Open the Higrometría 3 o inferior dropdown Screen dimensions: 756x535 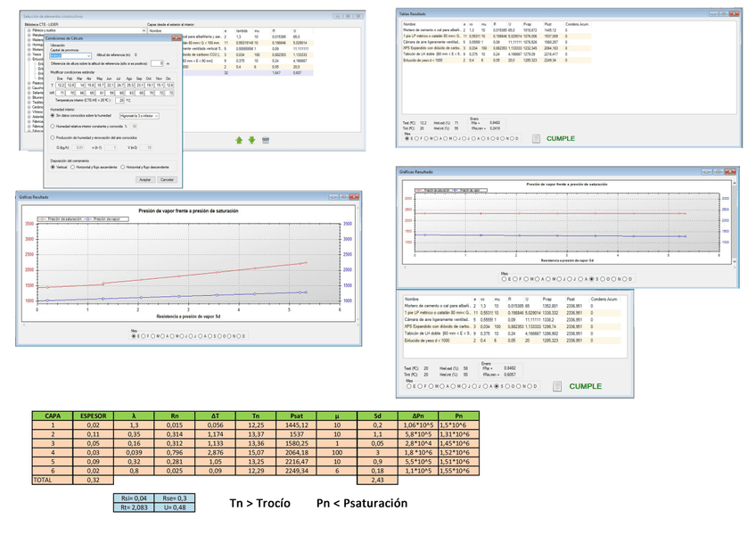(156, 116)
